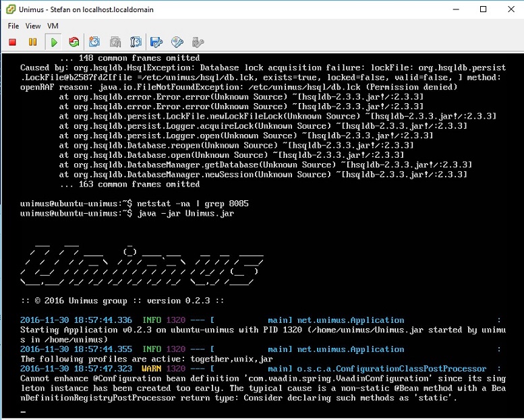Open the View menu
The image size is (524, 420).
click(x=33, y=26)
